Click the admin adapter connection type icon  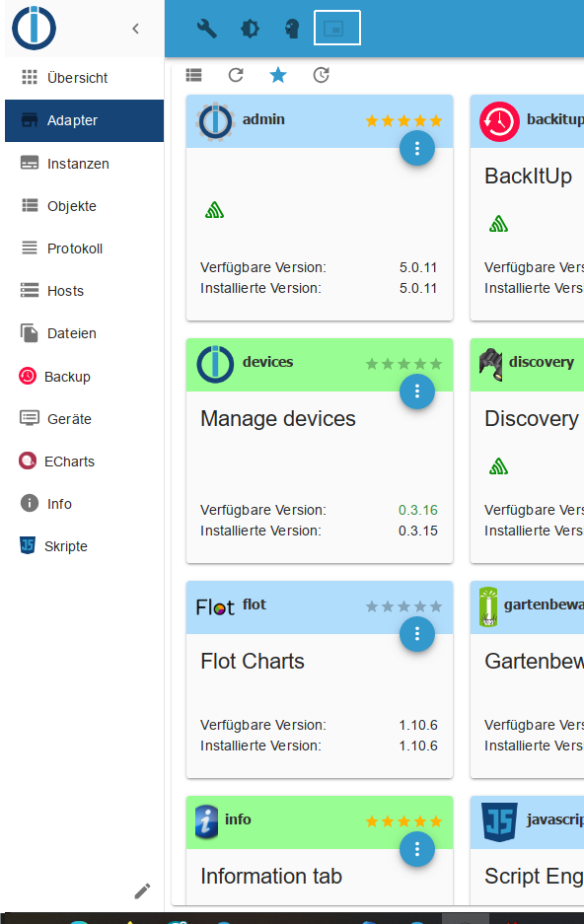point(214,210)
